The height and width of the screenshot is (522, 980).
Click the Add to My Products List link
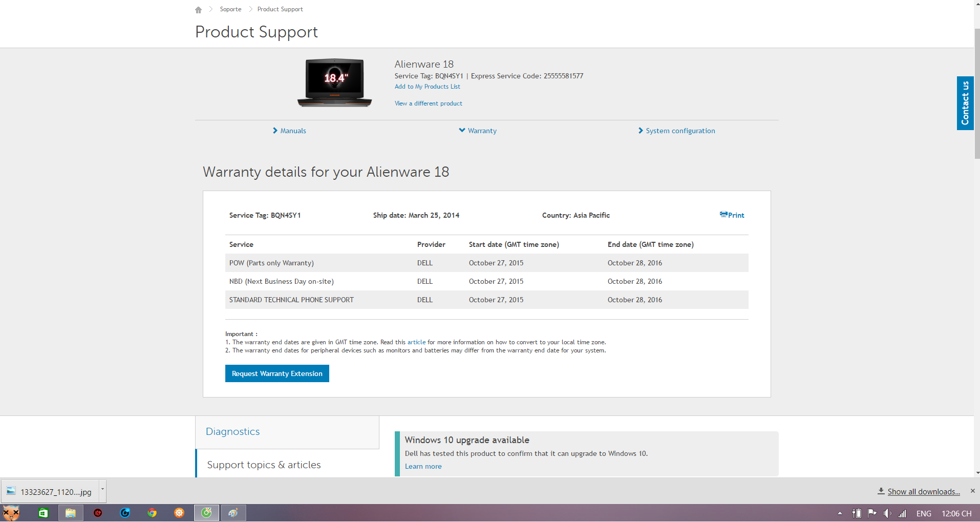427,87
